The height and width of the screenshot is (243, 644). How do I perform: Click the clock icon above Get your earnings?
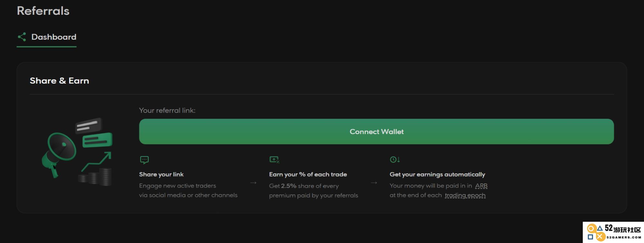[395, 160]
